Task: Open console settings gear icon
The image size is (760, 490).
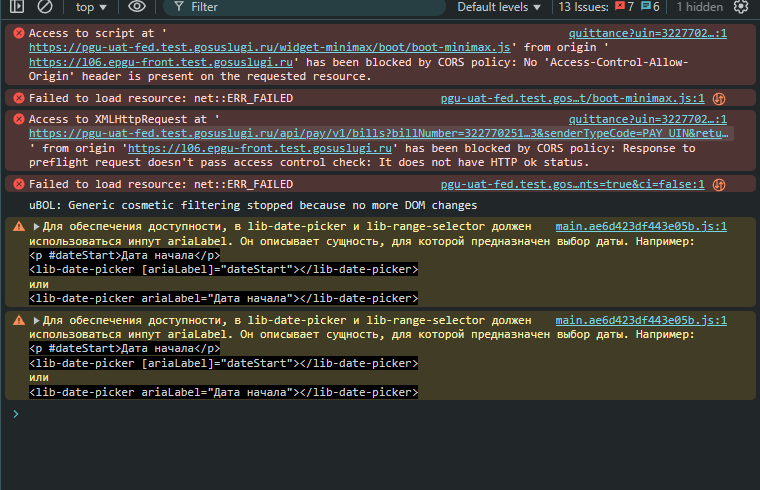Action: (741, 6)
